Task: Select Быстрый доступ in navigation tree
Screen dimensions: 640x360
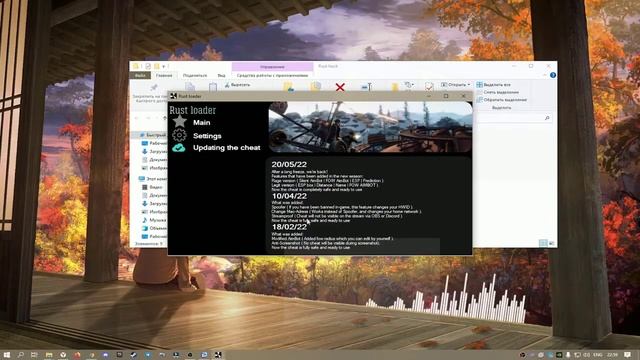Action: point(153,135)
